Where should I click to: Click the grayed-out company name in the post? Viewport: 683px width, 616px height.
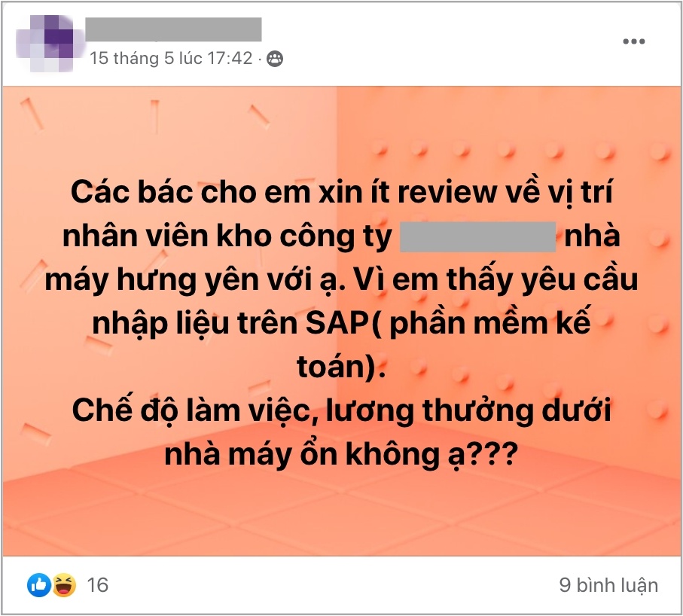click(478, 236)
